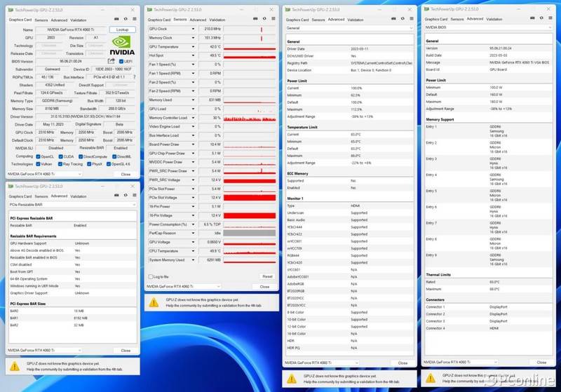Screen dimensions: 561x392
Task: Click the NVIDIA logo image
Action: (123, 45)
